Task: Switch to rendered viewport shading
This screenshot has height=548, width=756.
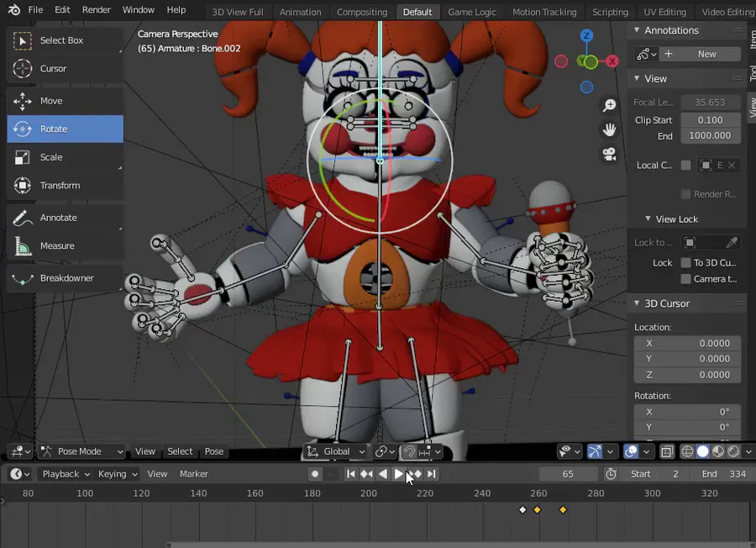Action: [x=733, y=451]
